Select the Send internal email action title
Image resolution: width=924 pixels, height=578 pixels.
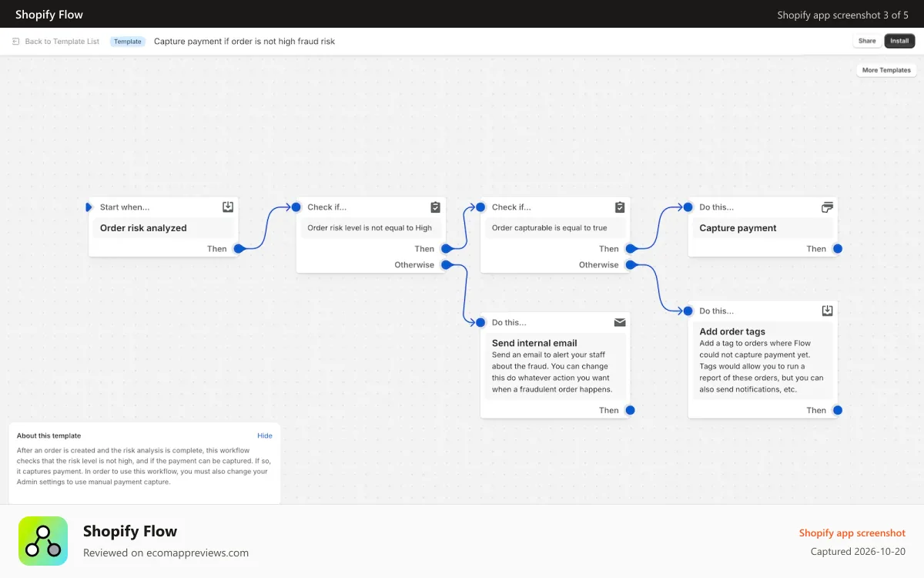534,344
